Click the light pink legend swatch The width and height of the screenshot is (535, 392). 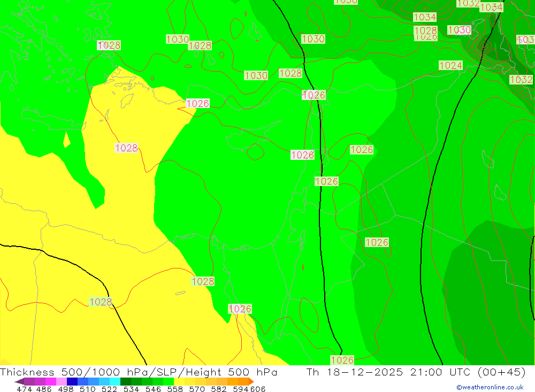[62, 381]
